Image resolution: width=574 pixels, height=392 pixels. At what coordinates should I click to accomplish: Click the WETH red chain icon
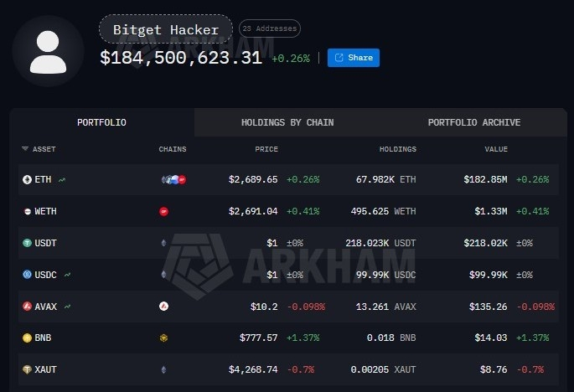click(x=163, y=212)
